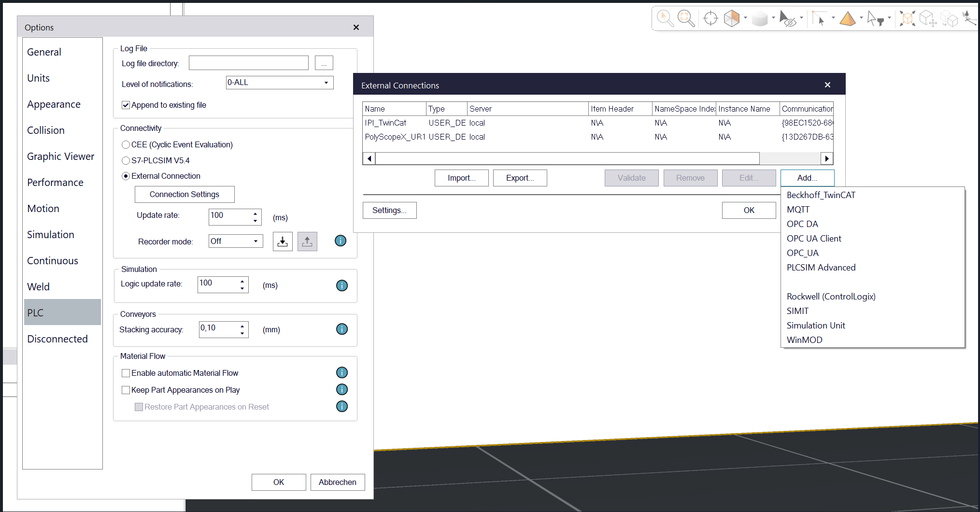980x512 pixels.
Task: Click the Zoom to Fit magnifier icon
Action: click(x=686, y=18)
